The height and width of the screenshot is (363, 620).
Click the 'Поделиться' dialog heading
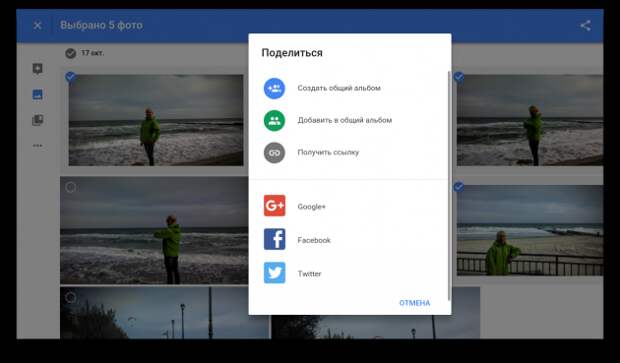[x=292, y=53]
